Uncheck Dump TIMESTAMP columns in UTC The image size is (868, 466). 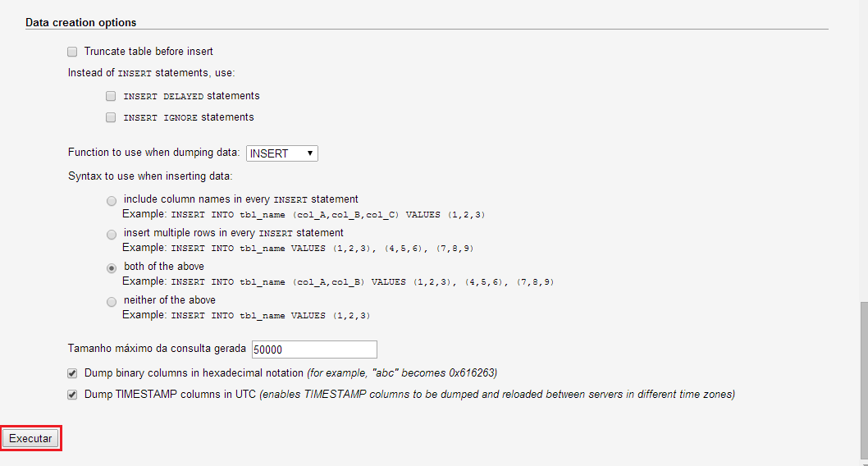[x=72, y=395]
